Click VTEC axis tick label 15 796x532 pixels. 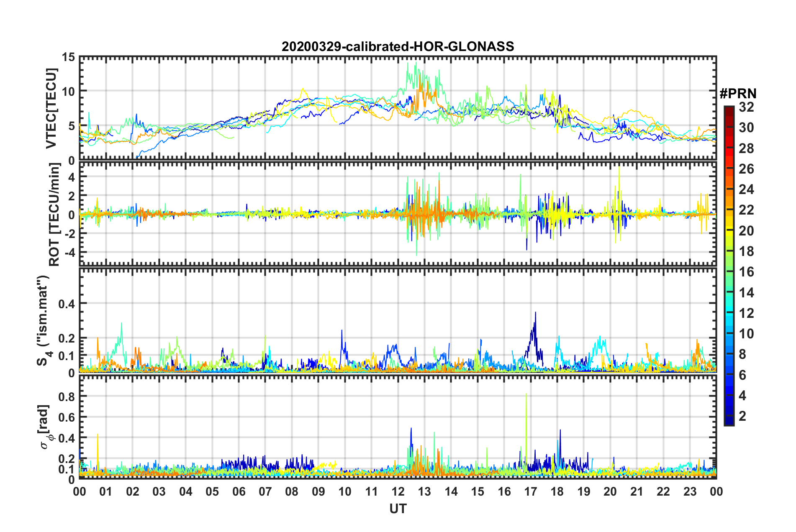[x=68, y=57]
